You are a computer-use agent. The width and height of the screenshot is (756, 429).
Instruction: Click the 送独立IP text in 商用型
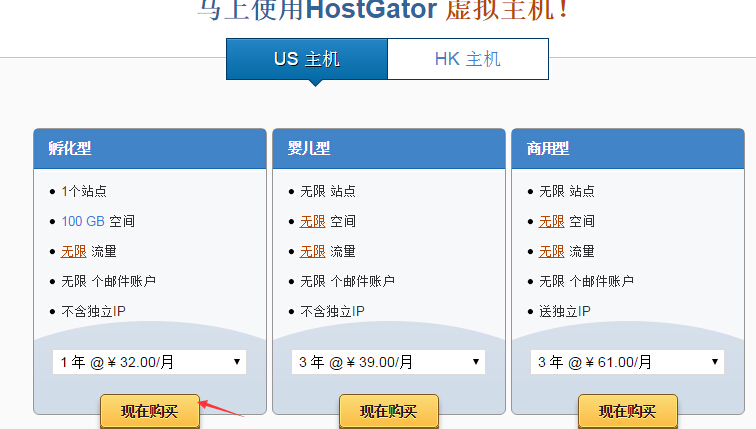tap(565, 311)
